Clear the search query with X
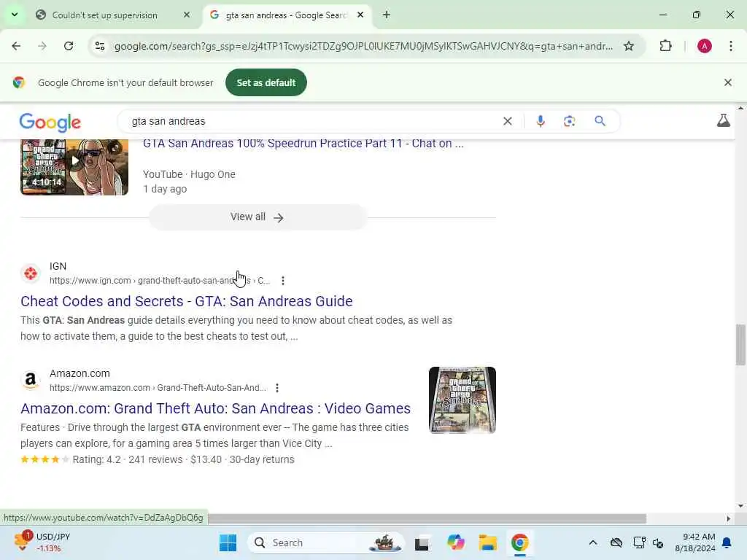Image resolution: width=747 pixels, height=560 pixels. [508, 121]
